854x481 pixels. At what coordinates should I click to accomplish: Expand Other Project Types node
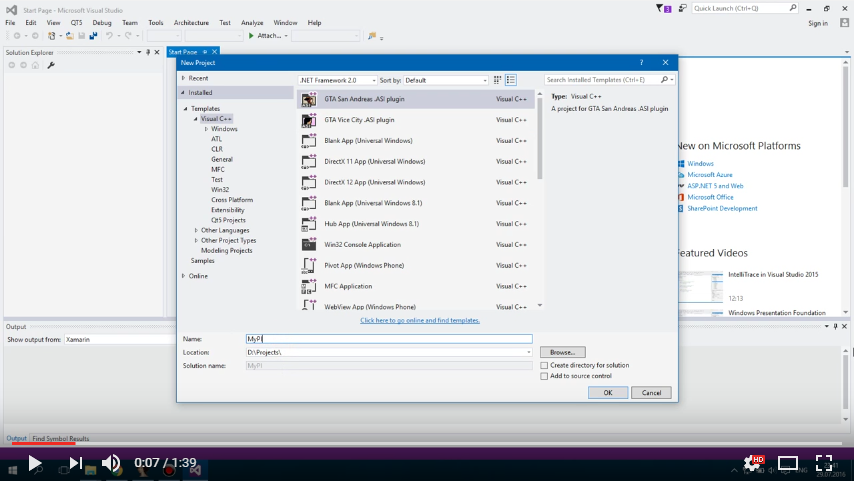click(196, 240)
